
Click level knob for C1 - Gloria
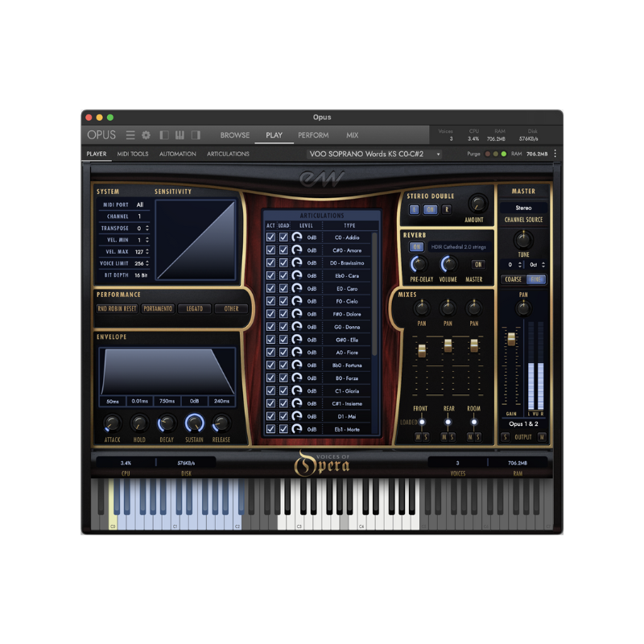296,390
